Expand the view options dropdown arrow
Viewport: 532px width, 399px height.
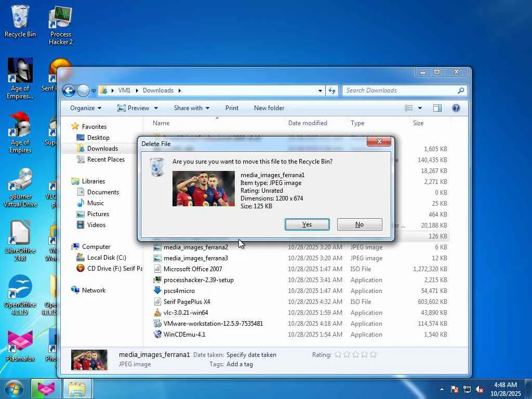pos(420,108)
